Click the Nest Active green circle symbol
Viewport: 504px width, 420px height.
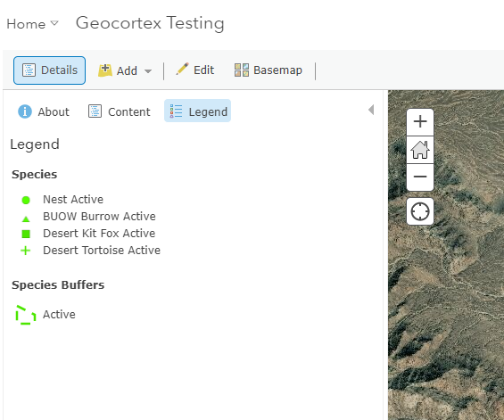26,201
